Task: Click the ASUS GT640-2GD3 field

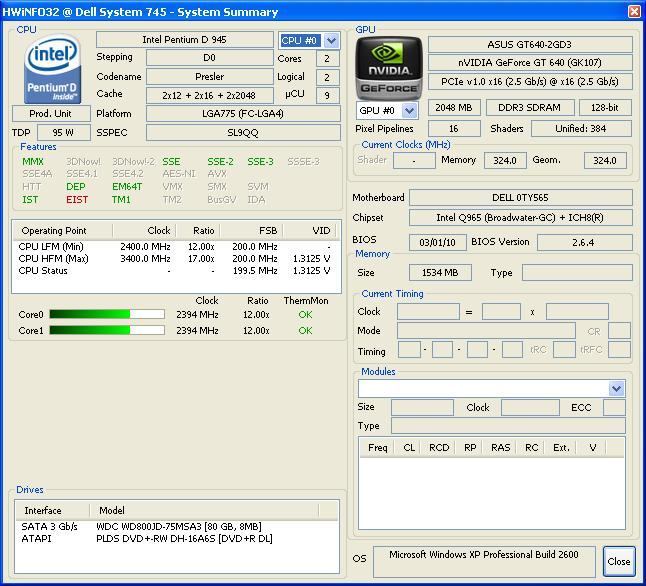Action: [x=530, y=45]
